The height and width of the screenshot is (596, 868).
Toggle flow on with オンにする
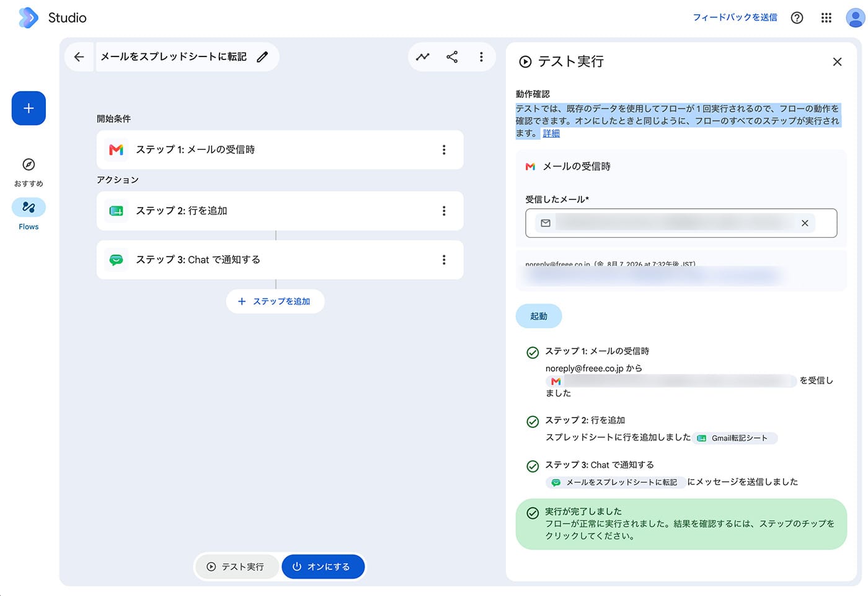pos(322,567)
